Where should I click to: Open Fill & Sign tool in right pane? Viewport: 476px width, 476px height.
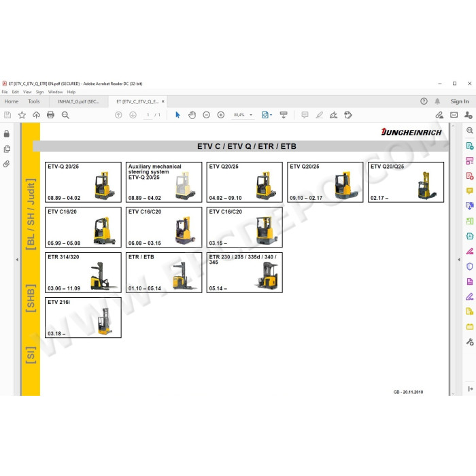click(x=470, y=296)
